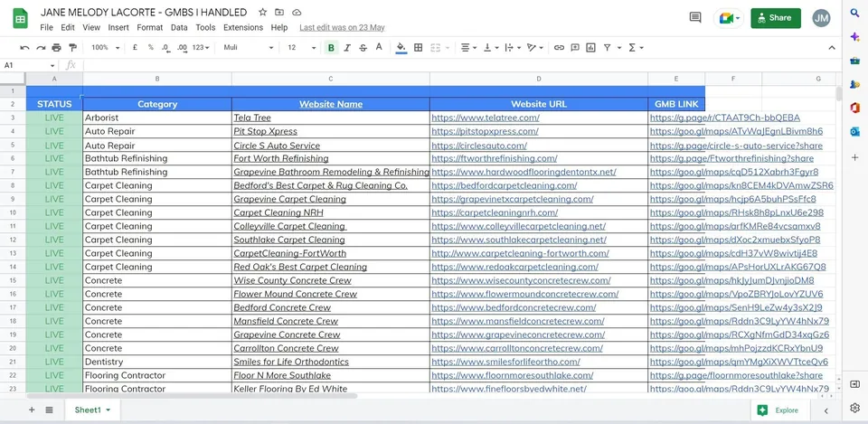Toggle Bold formatting
The height and width of the screenshot is (424, 868).
331,48
